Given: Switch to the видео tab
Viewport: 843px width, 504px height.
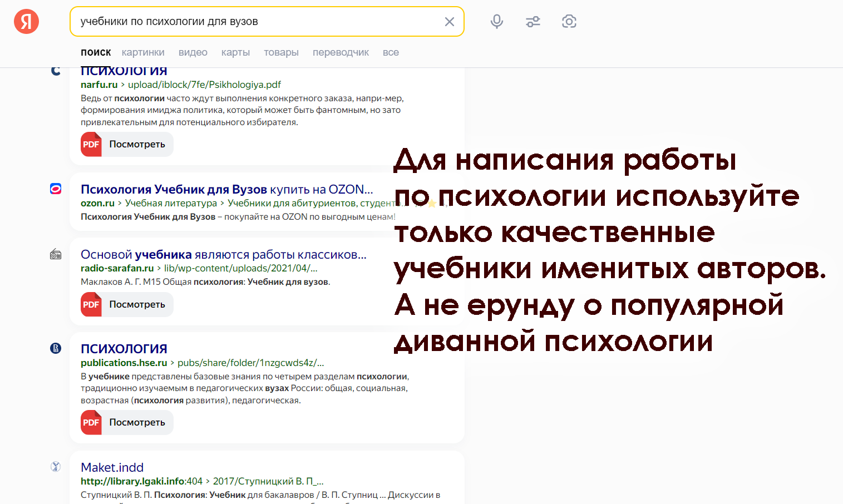Looking at the screenshot, I should [193, 52].
